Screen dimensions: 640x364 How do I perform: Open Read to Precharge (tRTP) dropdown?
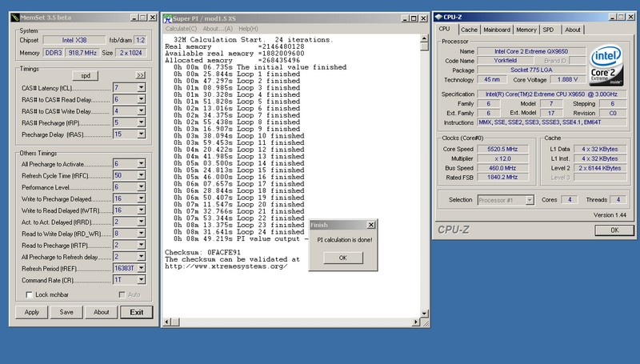click(x=142, y=245)
